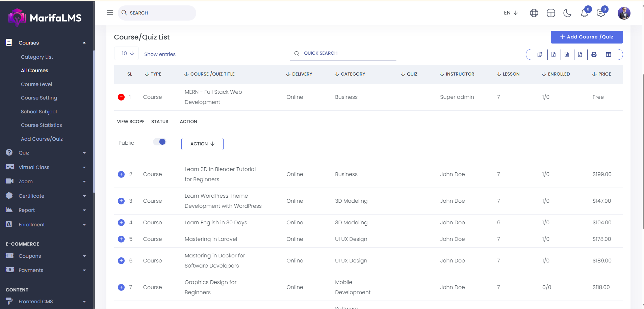Click the Quick Search input field
The image size is (644, 309).
[x=348, y=53]
